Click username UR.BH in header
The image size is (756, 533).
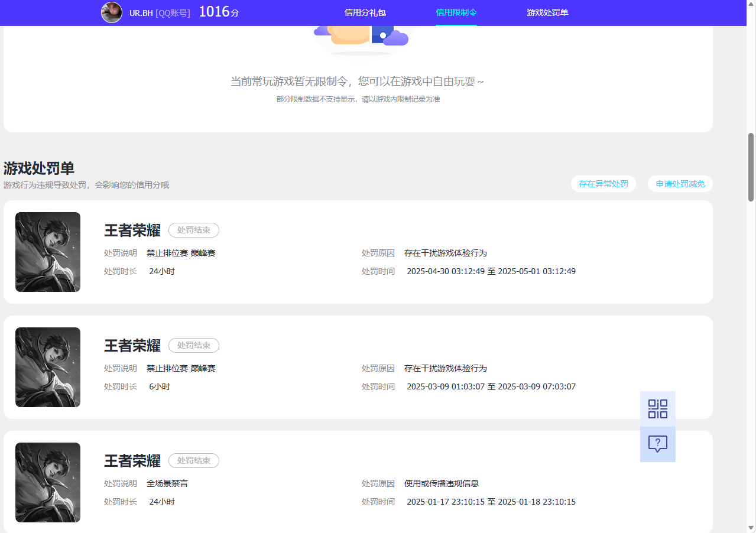pos(141,12)
